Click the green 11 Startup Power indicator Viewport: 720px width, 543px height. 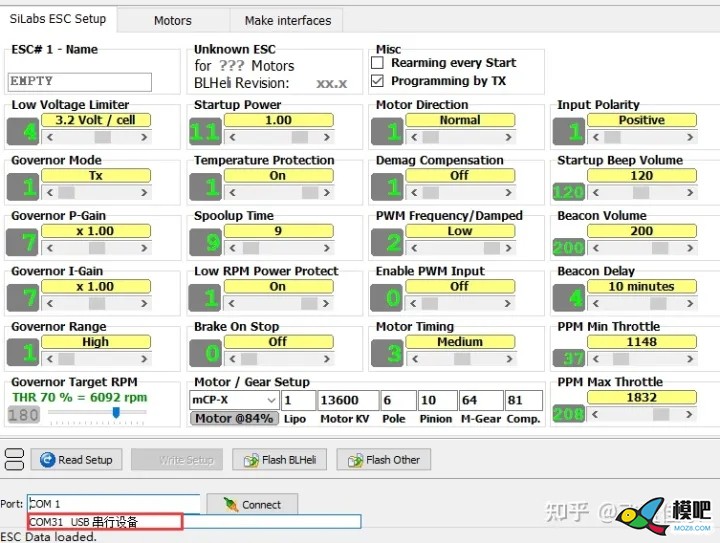click(x=205, y=131)
